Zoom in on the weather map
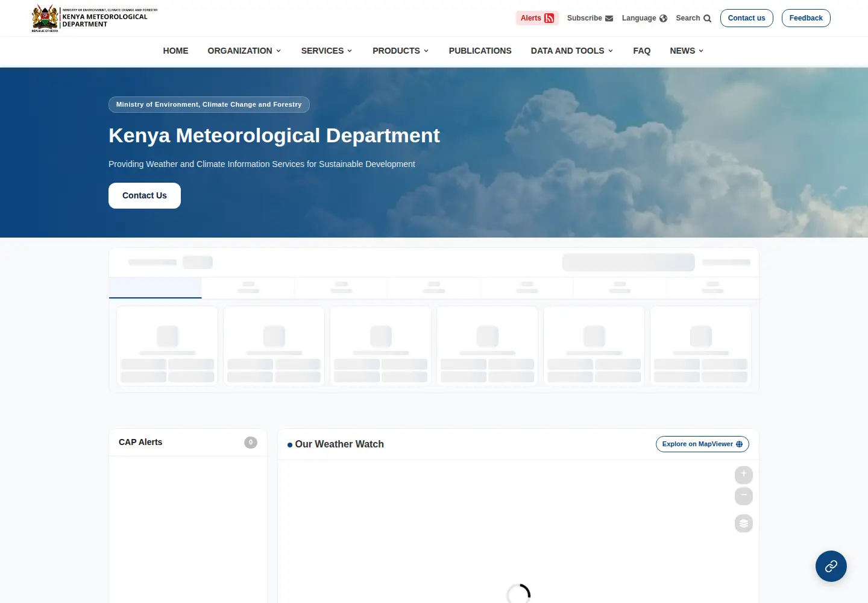868x603 pixels. click(744, 475)
